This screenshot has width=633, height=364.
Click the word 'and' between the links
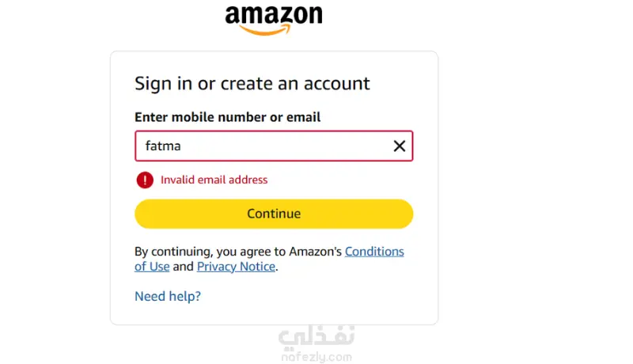183,267
